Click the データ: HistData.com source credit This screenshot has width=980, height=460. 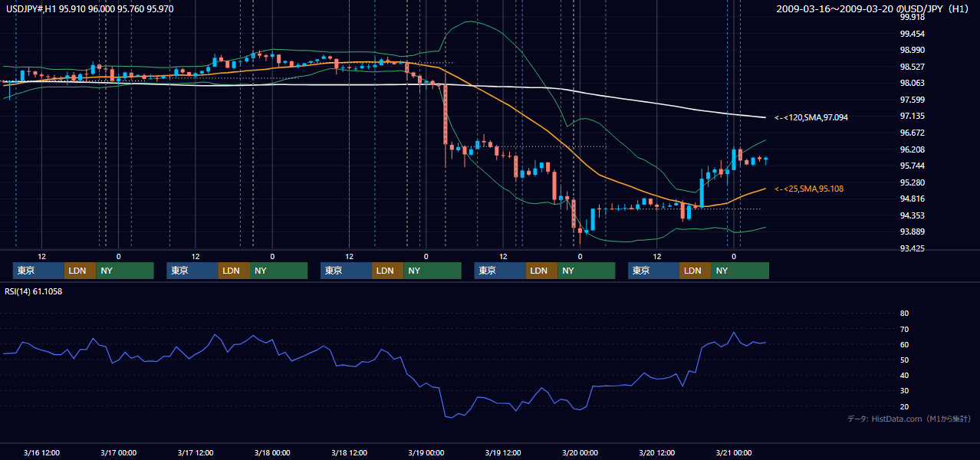tap(909, 419)
